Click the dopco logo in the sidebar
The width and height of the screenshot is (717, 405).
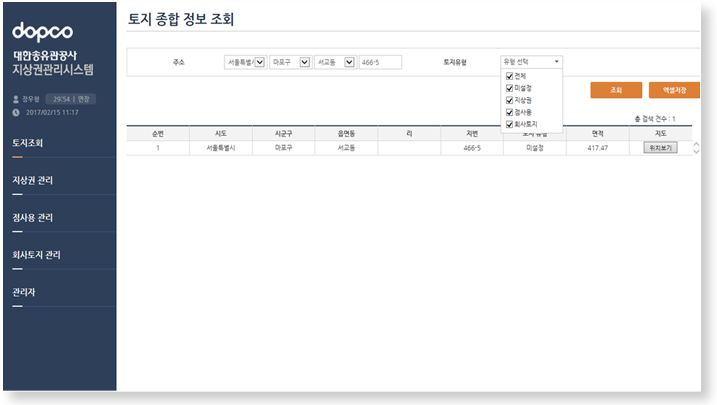click(x=42, y=32)
